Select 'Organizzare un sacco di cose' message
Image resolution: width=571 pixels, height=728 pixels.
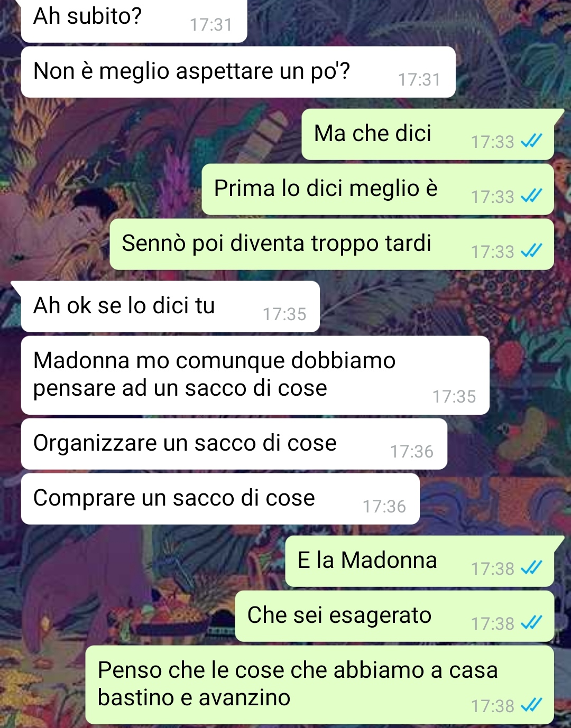234,444
